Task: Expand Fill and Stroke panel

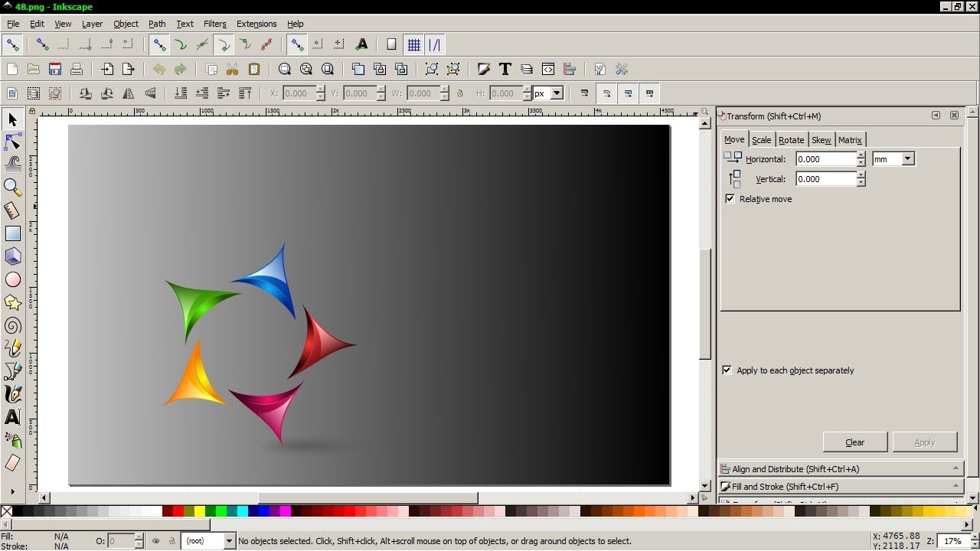Action: click(840, 487)
